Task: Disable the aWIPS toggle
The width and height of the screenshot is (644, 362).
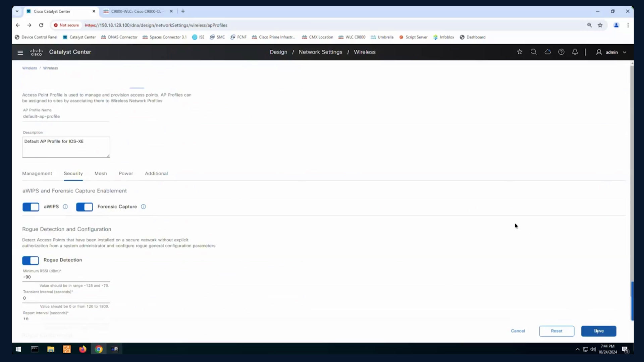Action: pos(31,207)
